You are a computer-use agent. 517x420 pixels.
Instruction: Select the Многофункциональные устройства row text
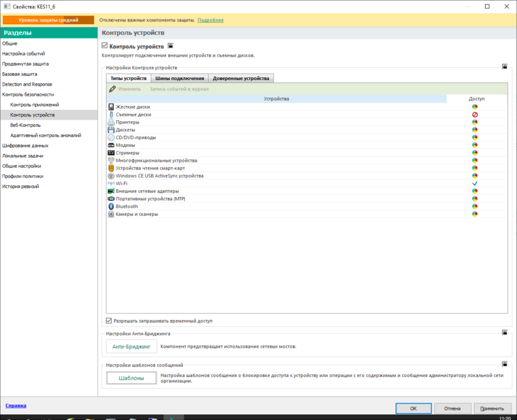156,161
